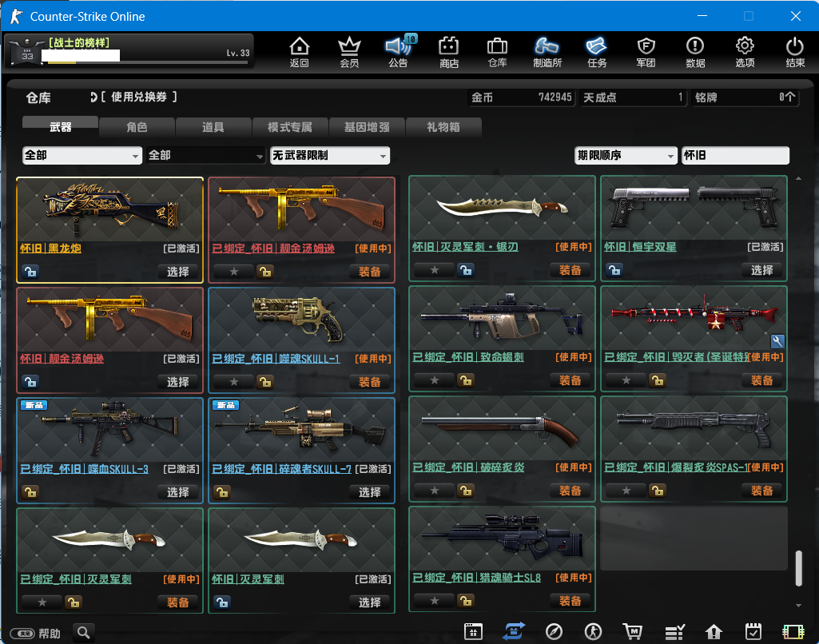
Task: Click the running soldier icon in bottom bar
Action: (593, 631)
